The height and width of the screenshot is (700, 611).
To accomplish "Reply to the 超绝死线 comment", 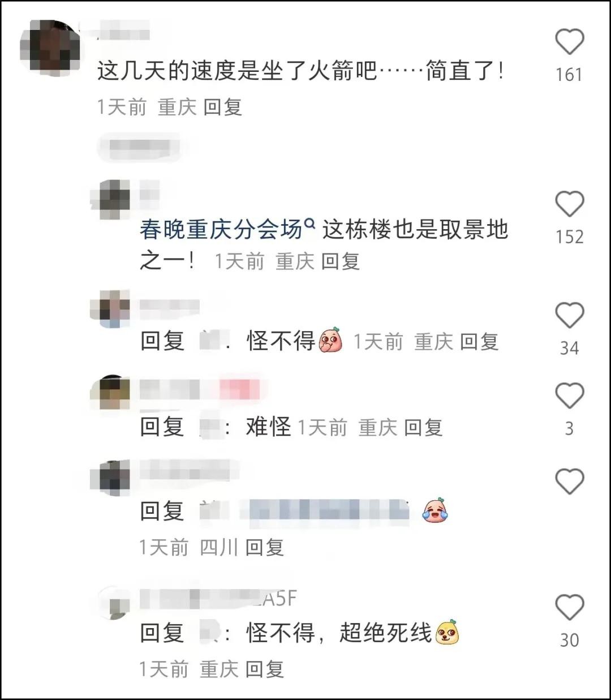I will click(x=265, y=669).
